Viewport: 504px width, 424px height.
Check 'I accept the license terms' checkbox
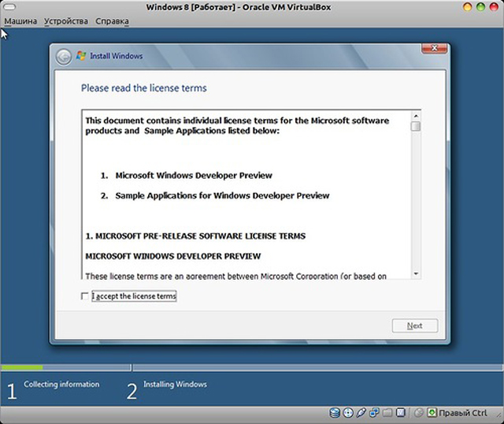(x=85, y=296)
